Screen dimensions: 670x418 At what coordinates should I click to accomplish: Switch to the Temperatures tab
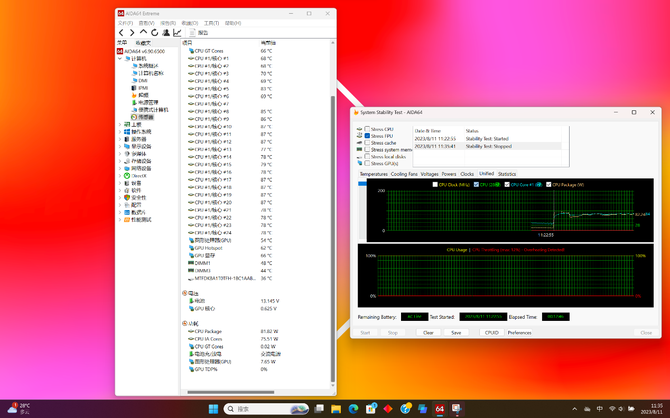coord(373,174)
